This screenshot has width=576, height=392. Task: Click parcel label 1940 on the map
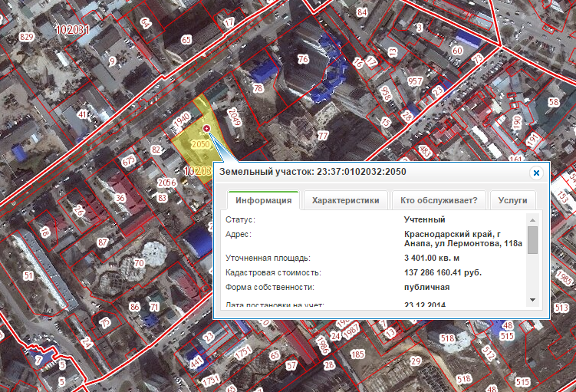[x=181, y=120]
